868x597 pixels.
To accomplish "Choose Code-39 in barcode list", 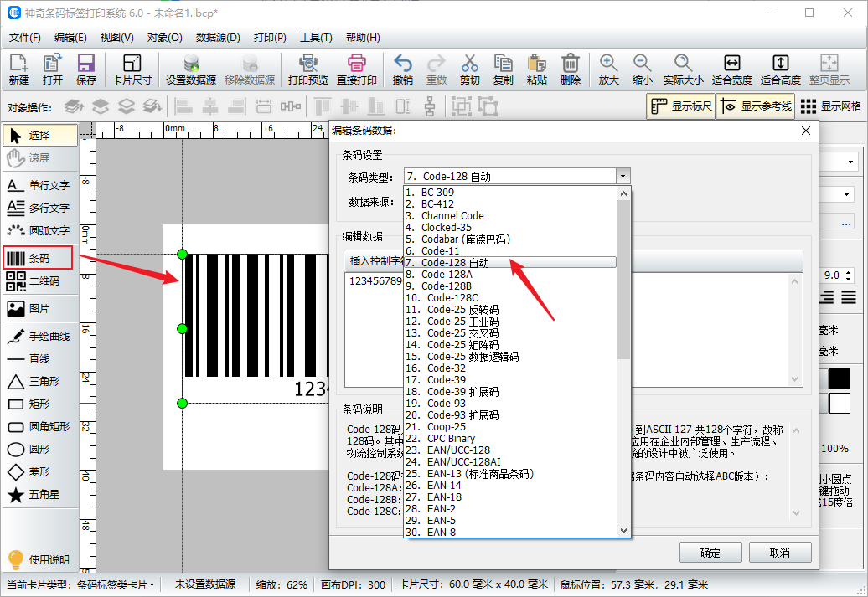I will 510,379.
